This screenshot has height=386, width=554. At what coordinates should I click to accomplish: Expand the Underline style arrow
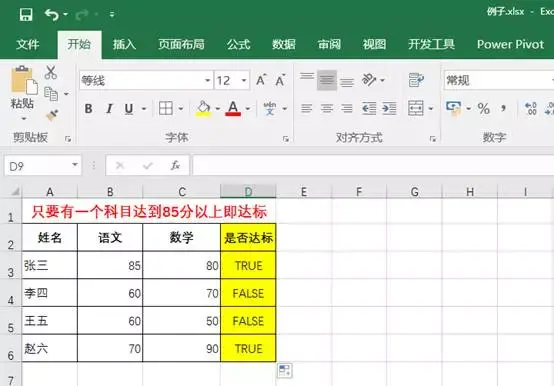coord(144,108)
